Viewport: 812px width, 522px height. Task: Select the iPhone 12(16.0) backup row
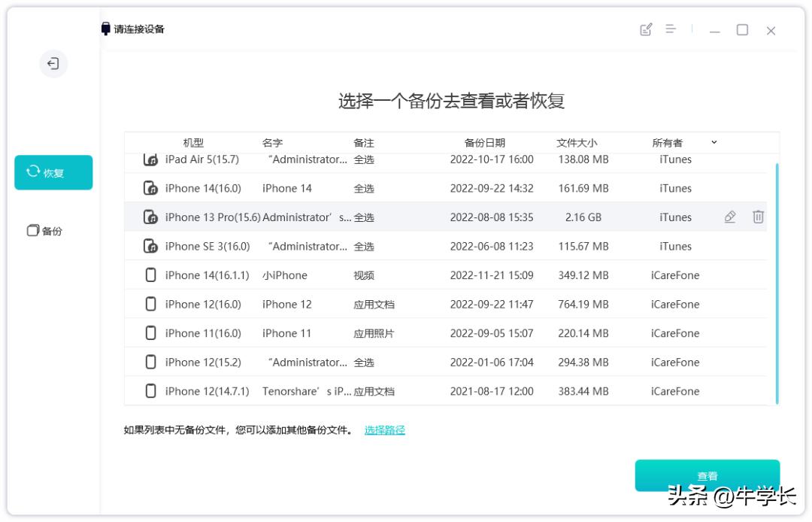[376, 304]
